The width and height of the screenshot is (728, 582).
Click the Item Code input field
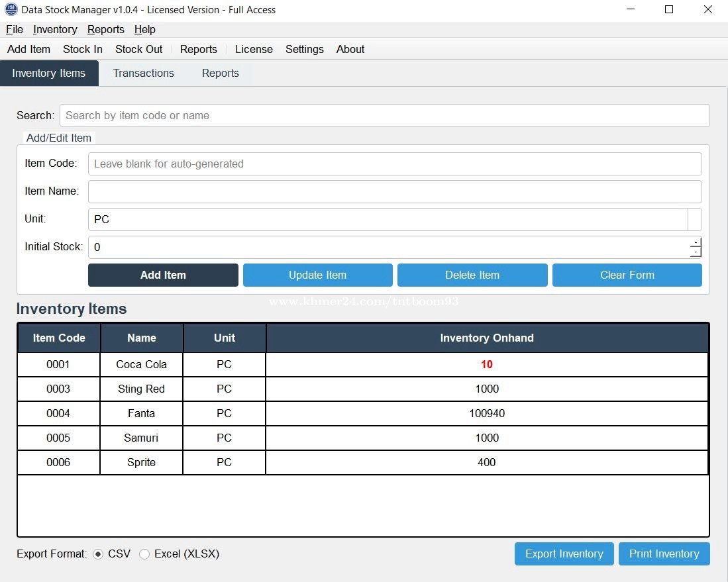point(395,164)
